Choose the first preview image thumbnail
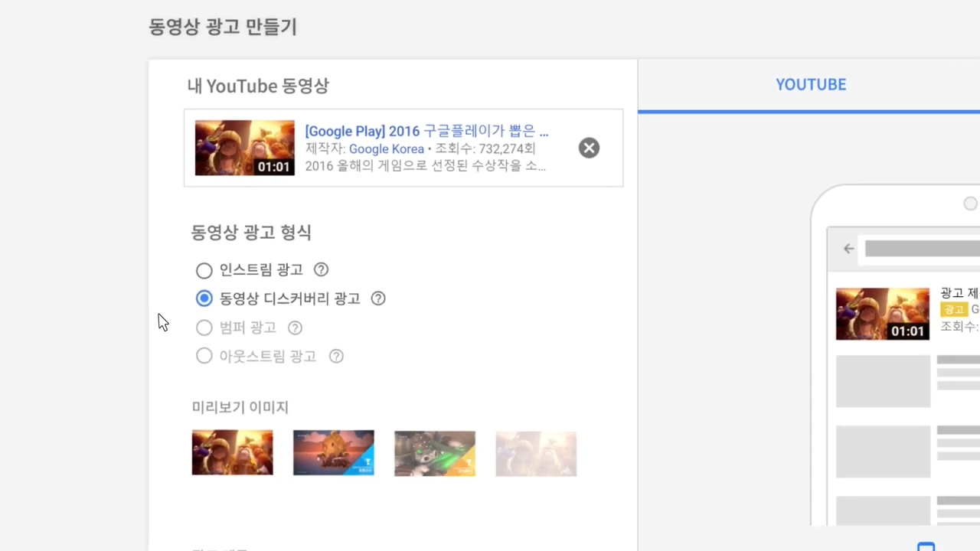980x551 pixels. pyautogui.click(x=232, y=453)
